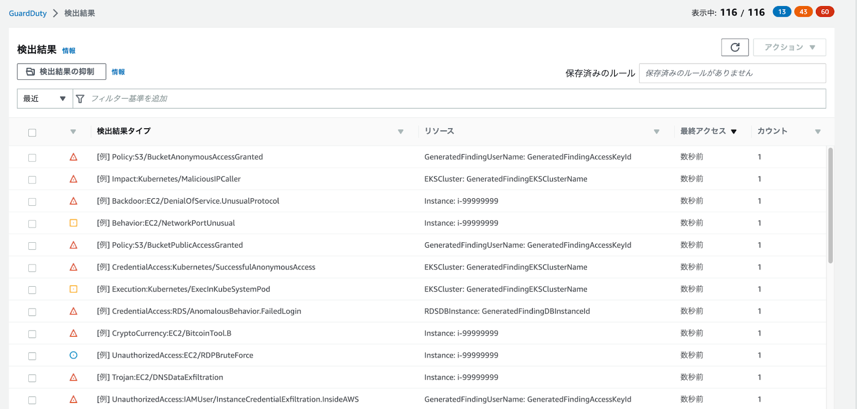The width and height of the screenshot is (868, 409).
Task: Focus the フィルター基準を追加 filter input
Action: point(434,99)
